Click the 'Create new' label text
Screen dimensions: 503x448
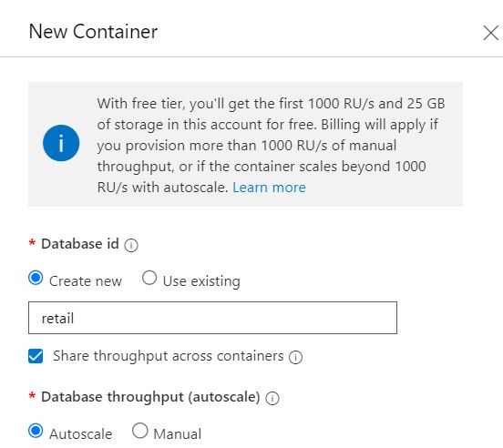pyautogui.click(x=86, y=281)
